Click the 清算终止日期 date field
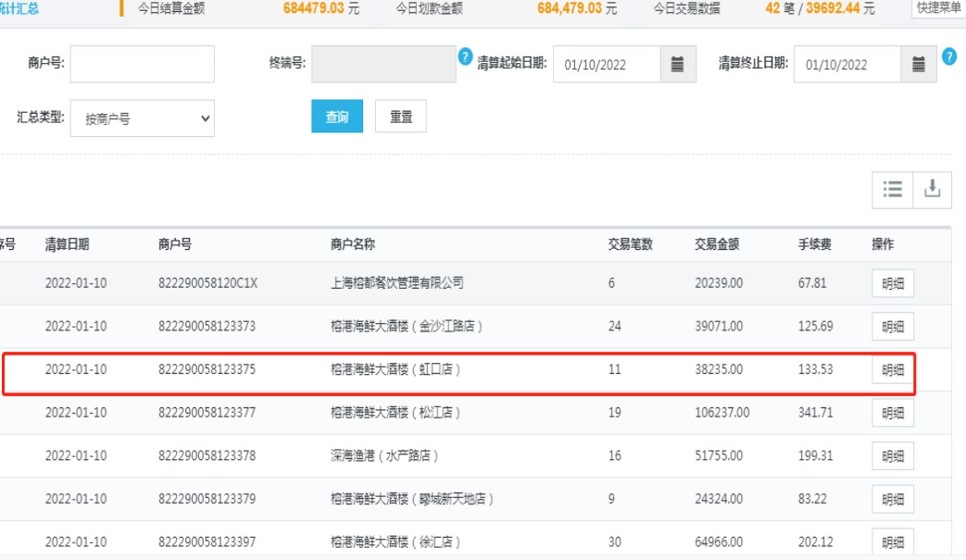This screenshot has height=560, width=966. point(847,64)
